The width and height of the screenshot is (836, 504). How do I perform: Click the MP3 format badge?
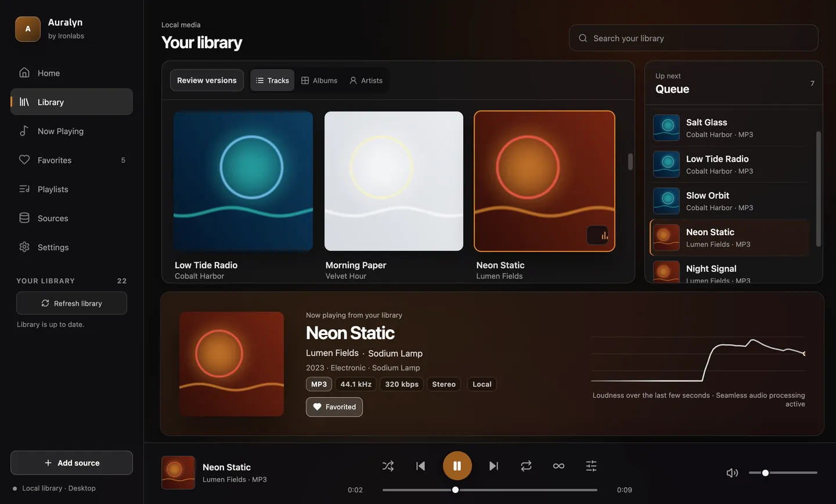tap(319, 384)
